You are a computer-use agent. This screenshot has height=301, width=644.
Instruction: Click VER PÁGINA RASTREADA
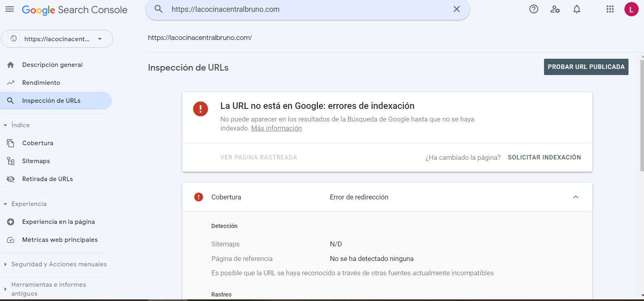(x=259, y=157)
